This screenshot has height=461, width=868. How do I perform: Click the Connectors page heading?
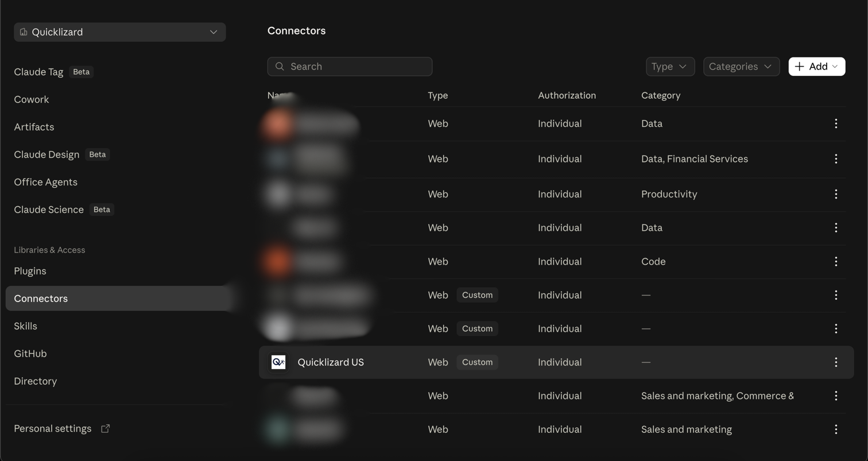pyautogui.click(x=296, y=31)
